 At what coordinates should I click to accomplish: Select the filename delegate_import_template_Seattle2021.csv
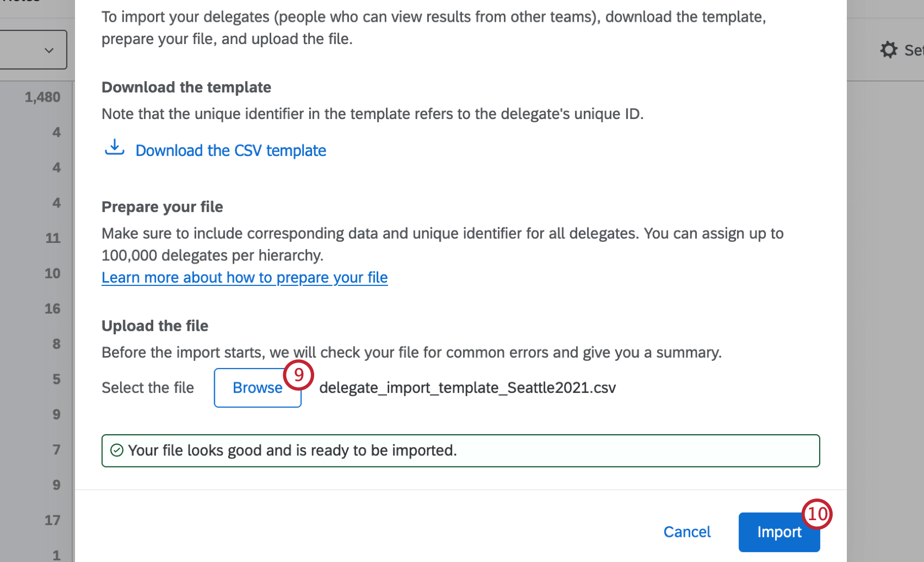467,388
